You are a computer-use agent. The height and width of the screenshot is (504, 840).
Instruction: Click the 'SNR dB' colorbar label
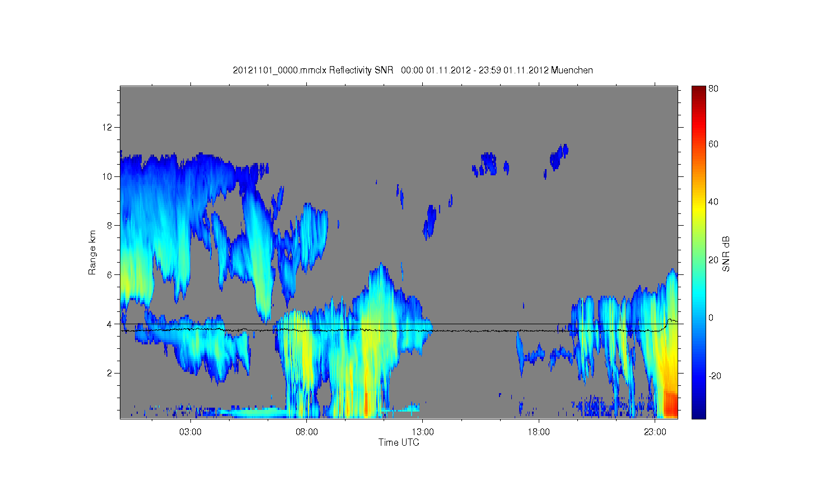click(x=726, y=254)
